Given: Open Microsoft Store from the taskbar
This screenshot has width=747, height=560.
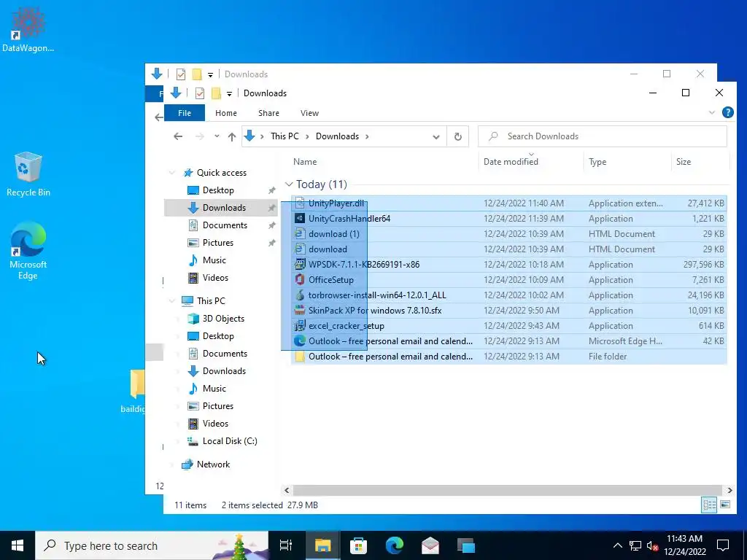Looking at the screenshot, I should pyautogui.click(x=358, y=545).
